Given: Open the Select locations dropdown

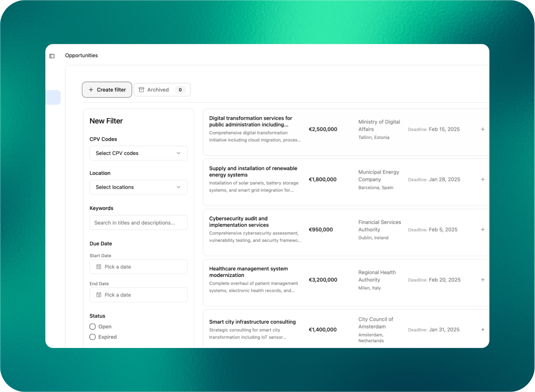Looking at the screenshot, I should (x=138, y=187).
